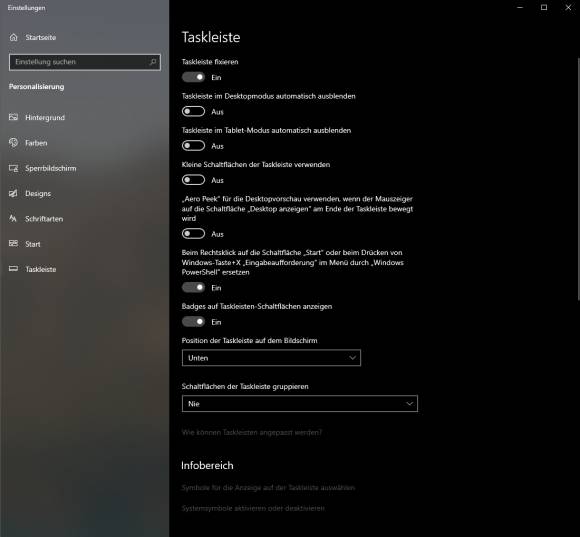
Task: Click the Taskleiste bar icon in sidebar
Action: point(14,269)
